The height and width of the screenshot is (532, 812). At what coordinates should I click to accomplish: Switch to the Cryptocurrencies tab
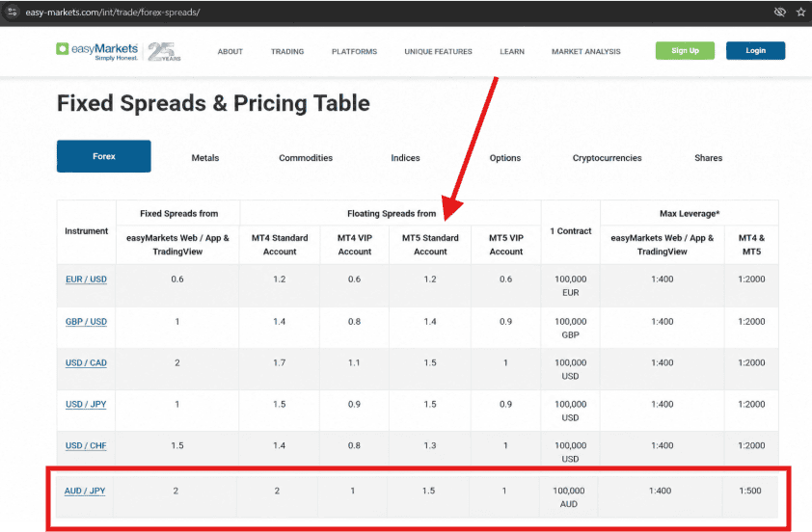607,158
